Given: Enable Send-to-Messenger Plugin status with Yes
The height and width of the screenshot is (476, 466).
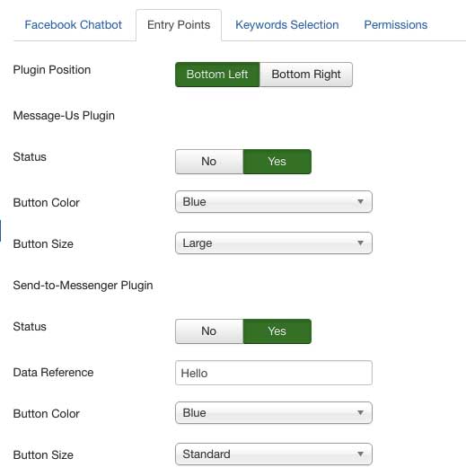Looking at the screenshot, I should (277, 331).
